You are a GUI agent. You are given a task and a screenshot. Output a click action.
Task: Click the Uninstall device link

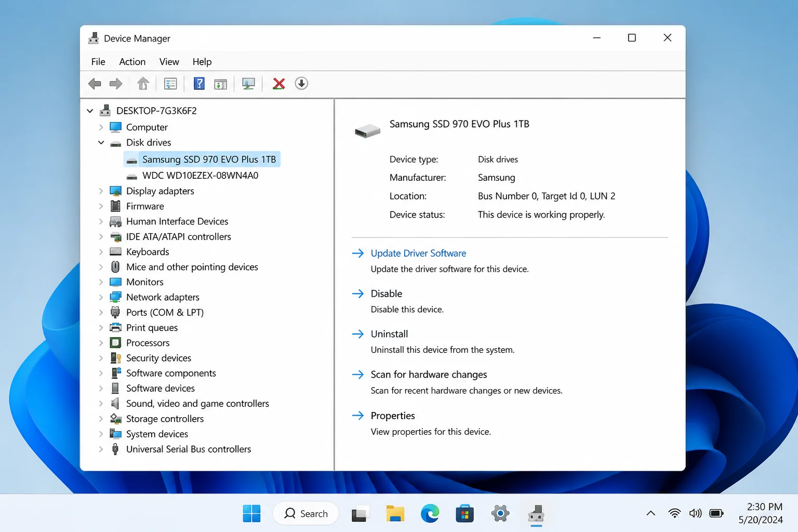click(x=389, y=334)
